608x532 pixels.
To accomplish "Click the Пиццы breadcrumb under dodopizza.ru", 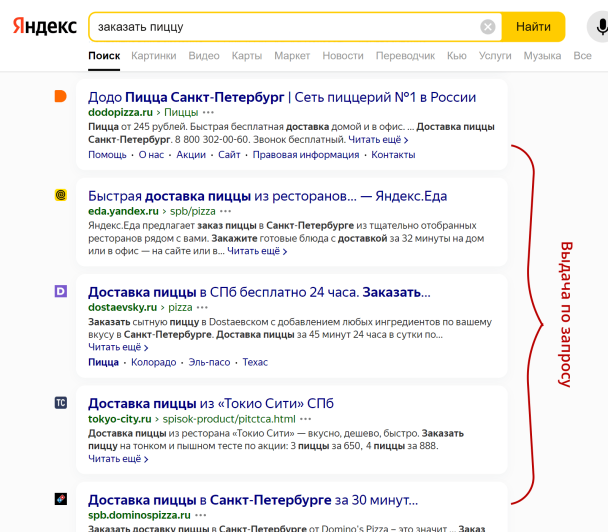I will pyautogui.click(x=181, y=112).
